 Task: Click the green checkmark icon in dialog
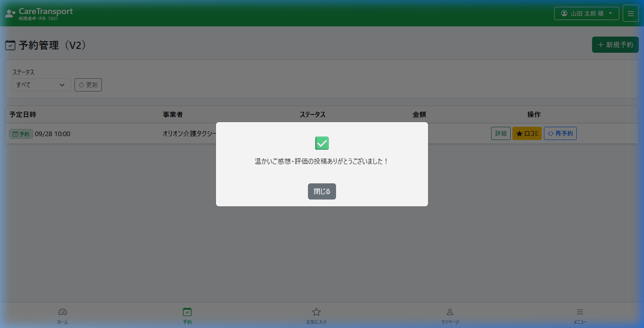pos(322,143)
